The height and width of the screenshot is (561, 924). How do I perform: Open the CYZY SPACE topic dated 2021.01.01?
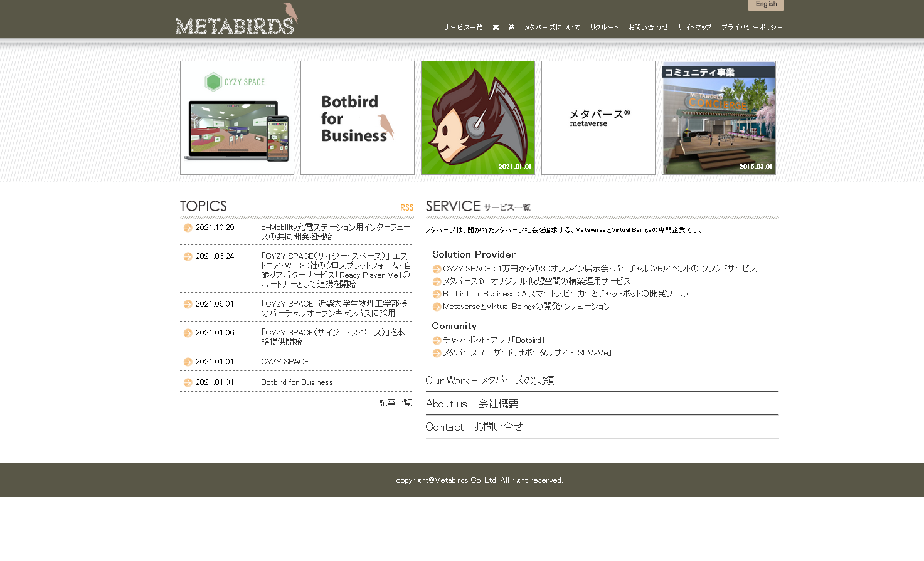tap(285, 362)
